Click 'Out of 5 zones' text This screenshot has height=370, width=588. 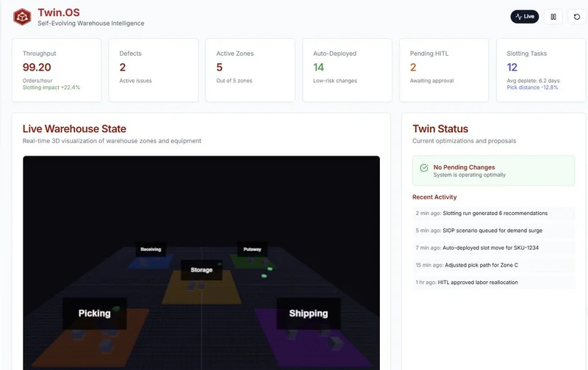[x=234, y=81]
